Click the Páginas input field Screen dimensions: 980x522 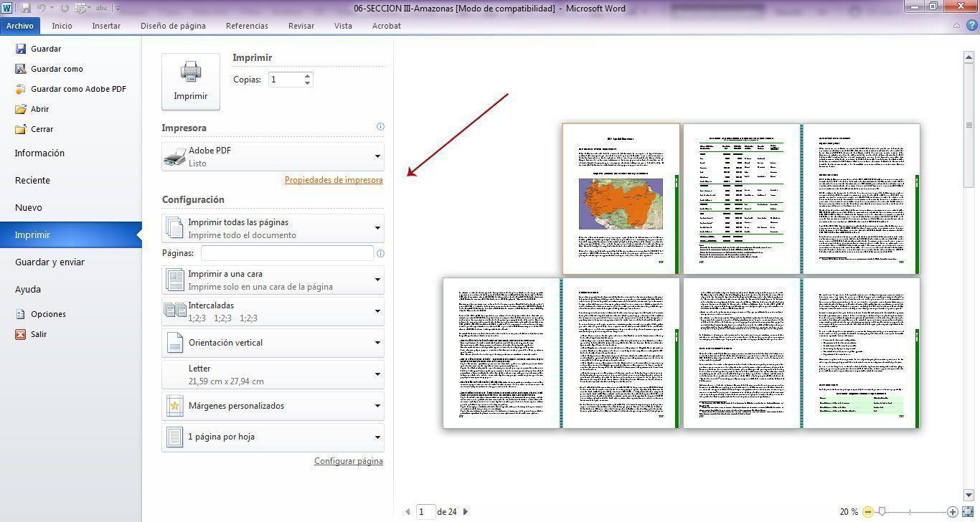(x=287, y=253)
